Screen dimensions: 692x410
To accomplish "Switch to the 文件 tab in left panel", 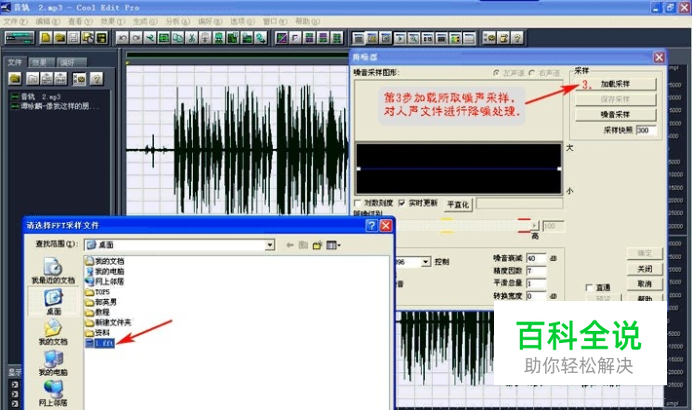I will point(15,62).
